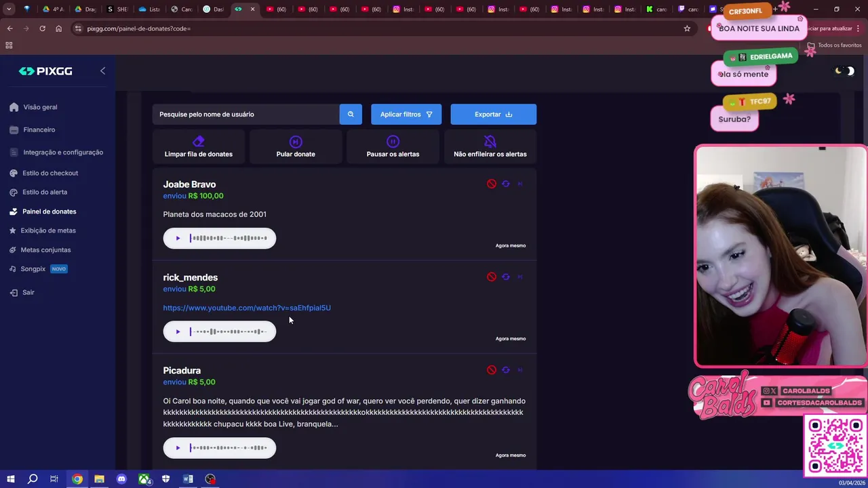Block the Joabe Bravo donate
This screenshot has width=868, height=488.
click(x=492, y=184)
